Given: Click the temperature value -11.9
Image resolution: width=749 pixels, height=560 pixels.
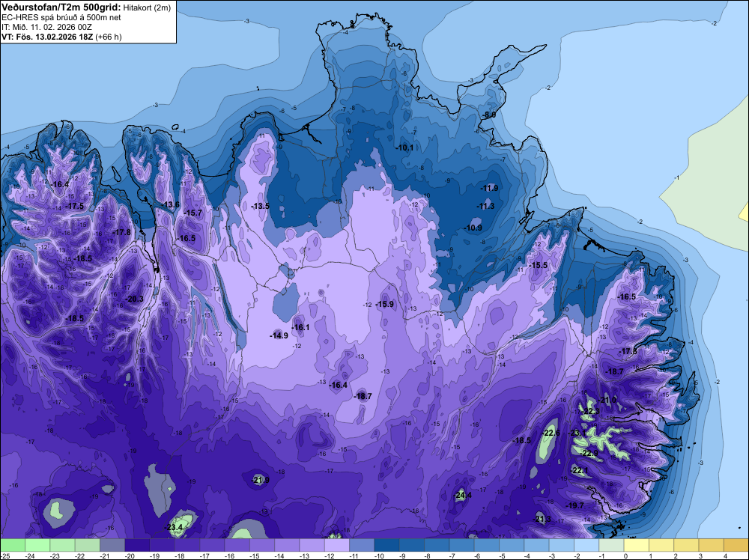Looking at the screenshot, I should [x=489, y=188].
